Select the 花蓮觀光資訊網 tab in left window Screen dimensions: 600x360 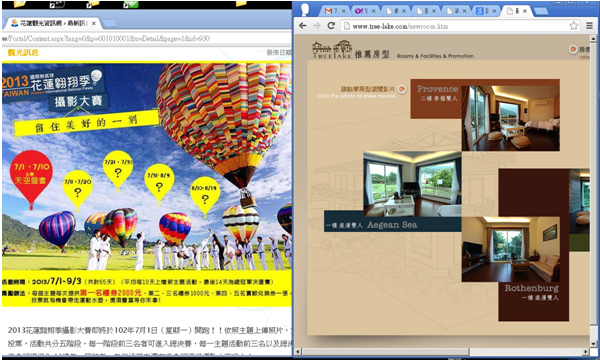click(x=53, y=23)
